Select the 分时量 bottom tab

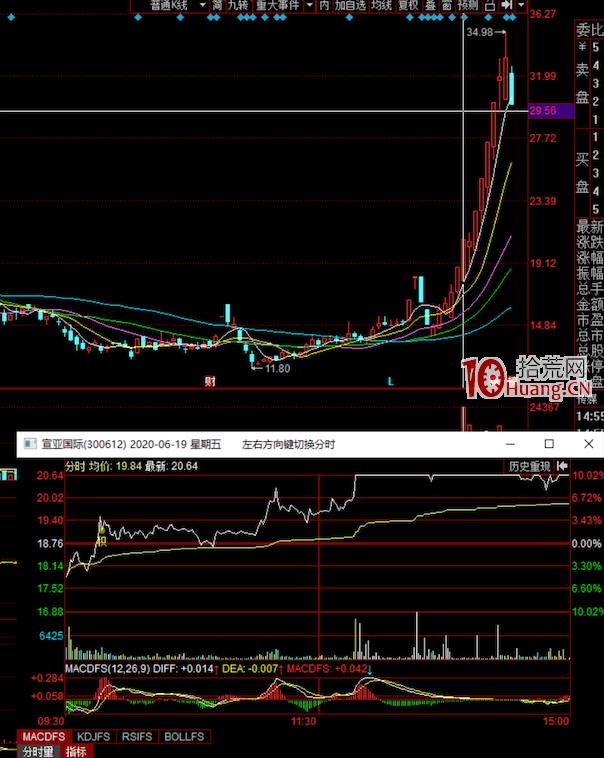pyautogui.click(x=38, y=752)
